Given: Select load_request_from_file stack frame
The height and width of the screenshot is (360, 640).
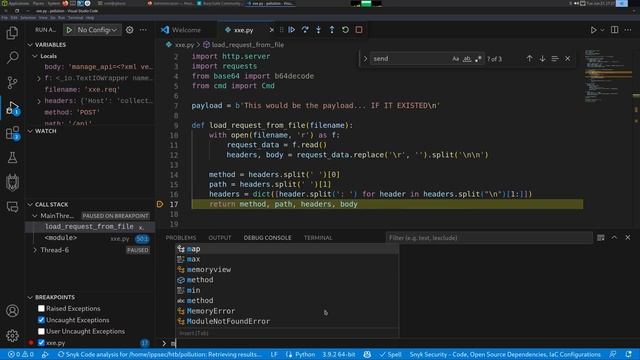Looking at the screenshot, I should tap(90, 227).
